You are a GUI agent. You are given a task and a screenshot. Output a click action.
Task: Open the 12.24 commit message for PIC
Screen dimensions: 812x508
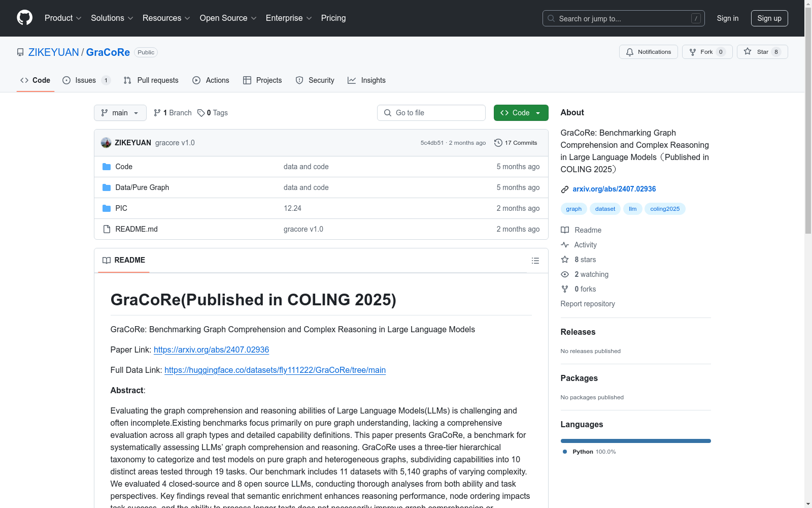(292, 208)
